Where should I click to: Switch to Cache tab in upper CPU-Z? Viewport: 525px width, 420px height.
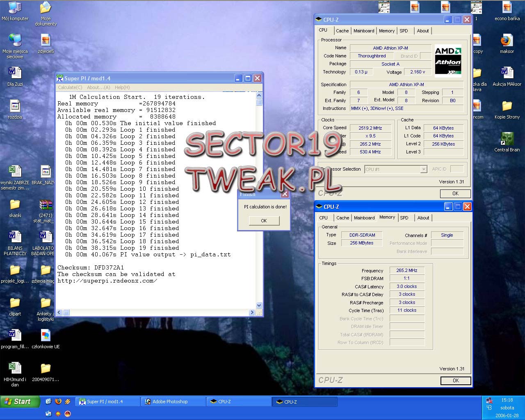[342, 31]
